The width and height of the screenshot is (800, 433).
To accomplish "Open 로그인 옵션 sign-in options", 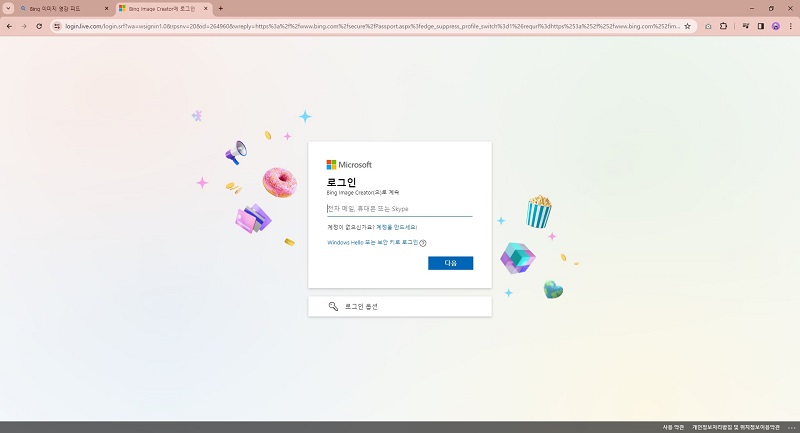I will pyautogui.click(x=399, y=307).
